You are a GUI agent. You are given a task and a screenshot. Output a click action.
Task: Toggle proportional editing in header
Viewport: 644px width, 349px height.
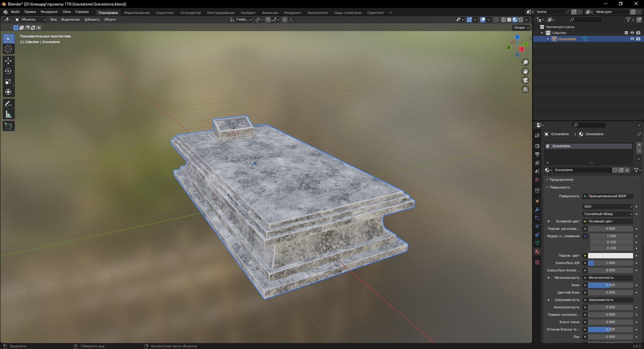point(285,20)
